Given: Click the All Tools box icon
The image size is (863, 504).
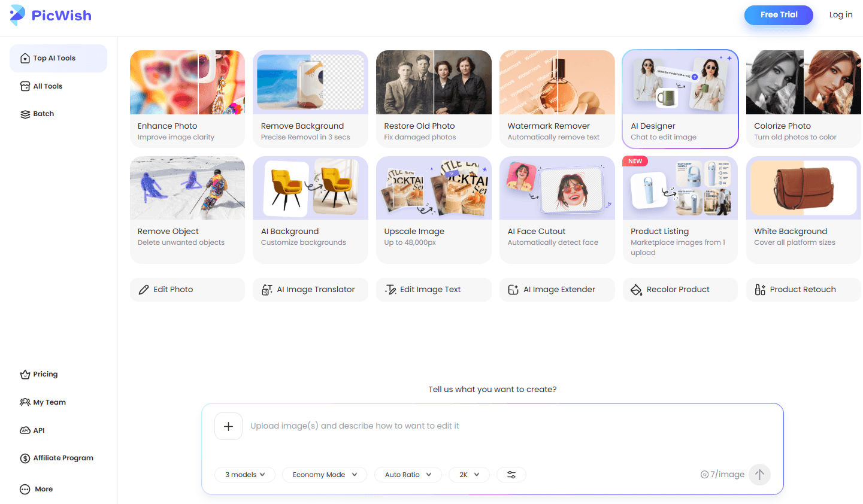Looking at the screenshot, I should click(25, 86).
